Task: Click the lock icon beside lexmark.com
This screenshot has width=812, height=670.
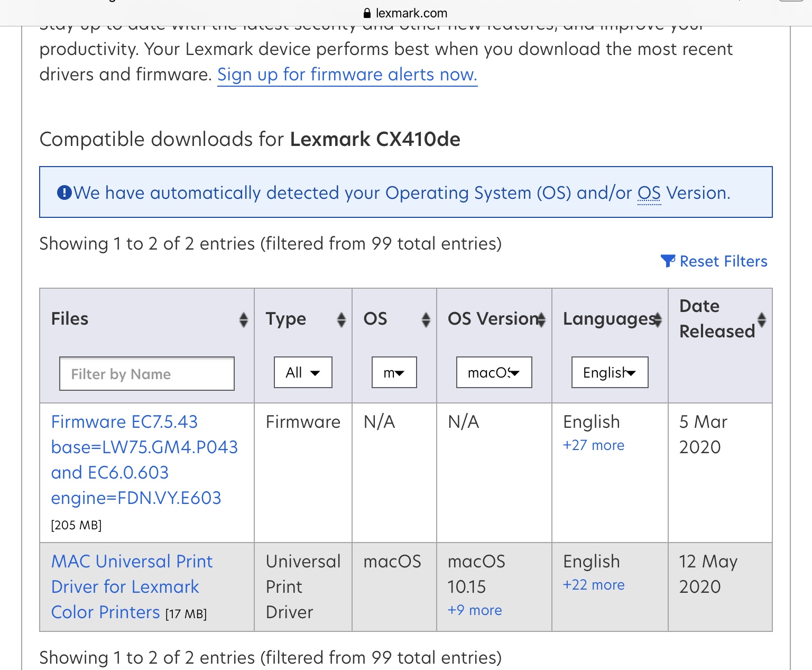Action: pyautogui.click(x=368, y=13)
